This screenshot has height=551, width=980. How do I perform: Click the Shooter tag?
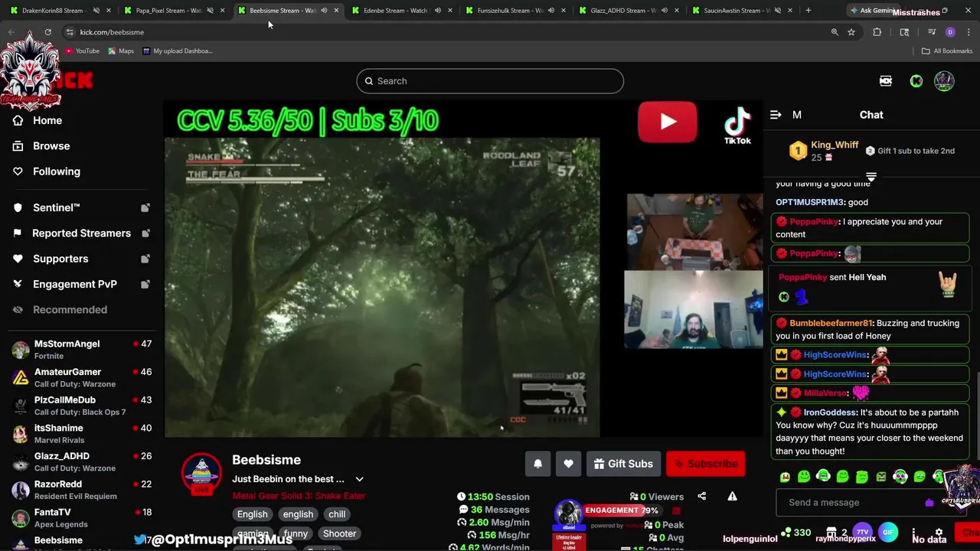coord(339,533)
